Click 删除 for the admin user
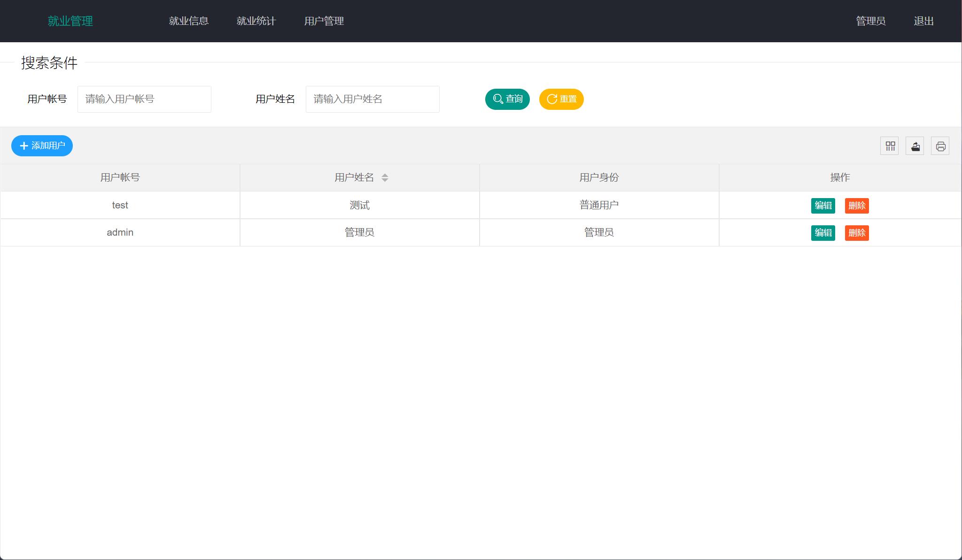Screen dimensions: 962x560 857,232
